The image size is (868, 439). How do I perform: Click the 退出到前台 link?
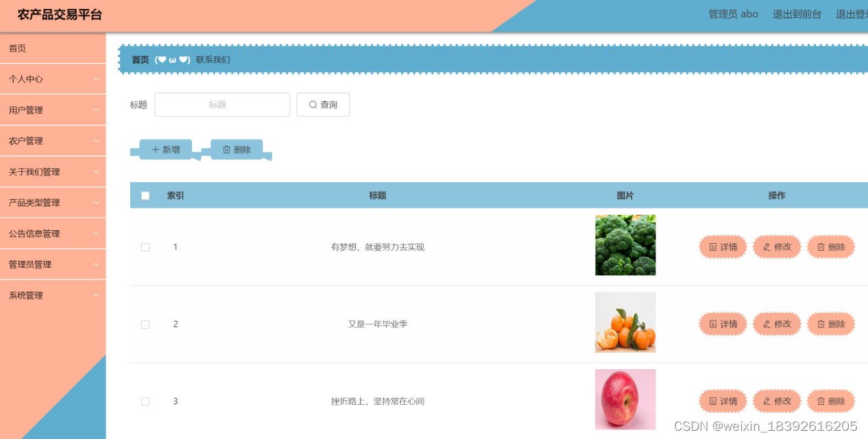(x=797, y=14)
